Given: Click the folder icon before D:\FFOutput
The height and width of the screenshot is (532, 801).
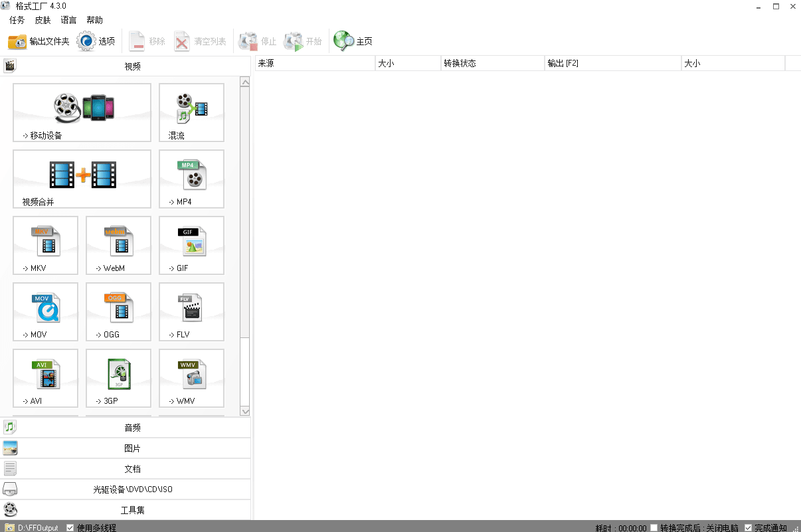Looking at the screenshot, I should pyautogui.click(x=9, y=527).
